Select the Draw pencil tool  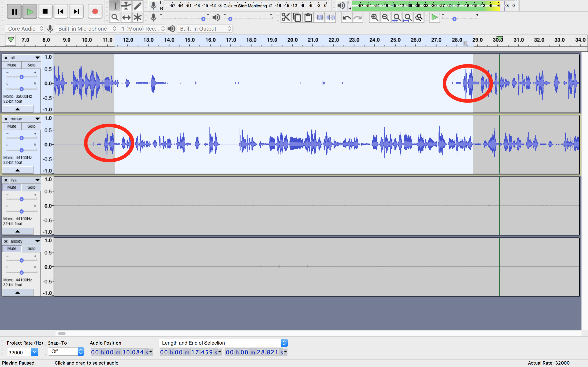click(x=138, y=6)
